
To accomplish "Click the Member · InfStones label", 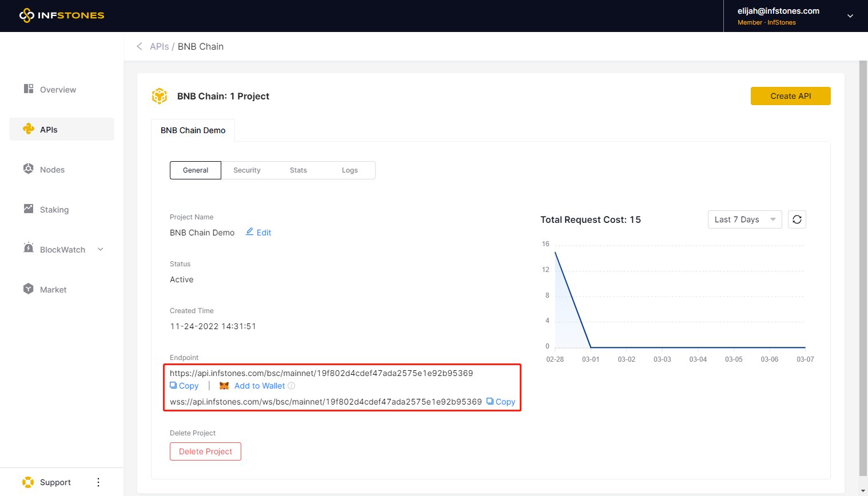I will [x=767, y=22].
